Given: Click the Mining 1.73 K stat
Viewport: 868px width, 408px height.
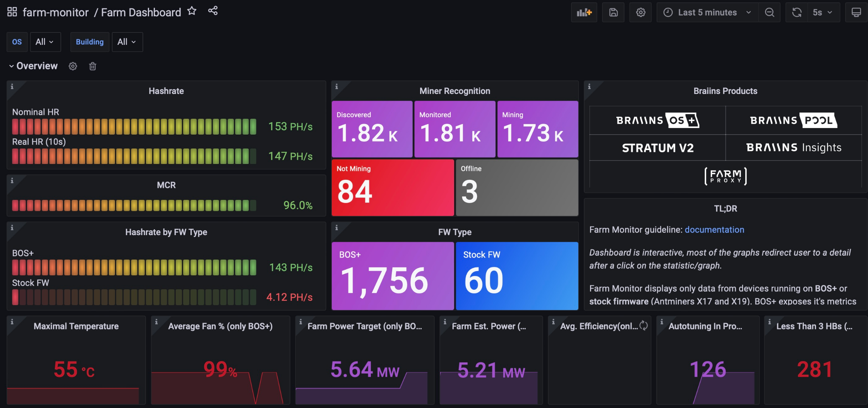Looking at the screenshot, I should [x=538, y=129].
